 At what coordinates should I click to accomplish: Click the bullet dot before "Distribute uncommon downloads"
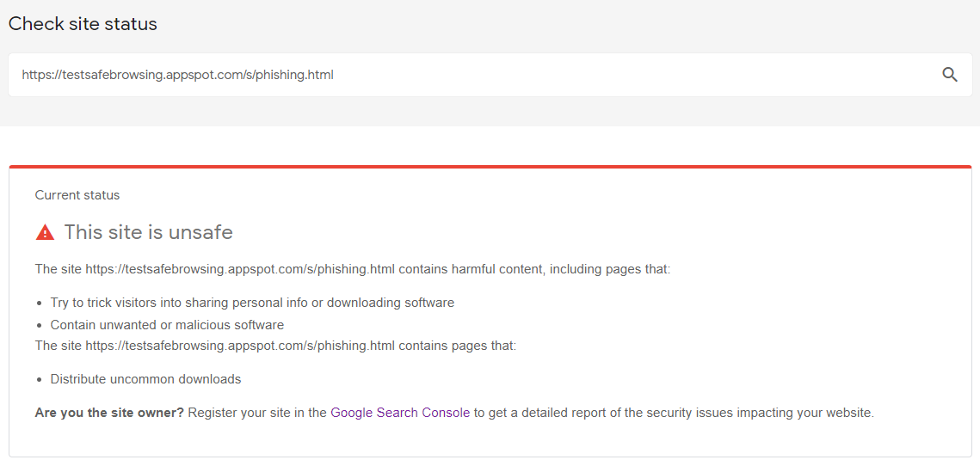click(40, 379)
